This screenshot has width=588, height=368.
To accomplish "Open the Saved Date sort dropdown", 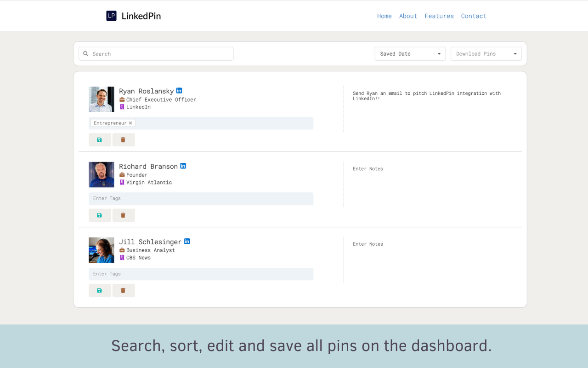I will click(410, 54).
